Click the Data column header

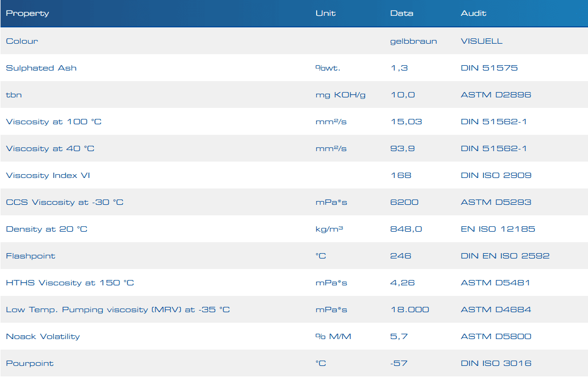point(401,13)
